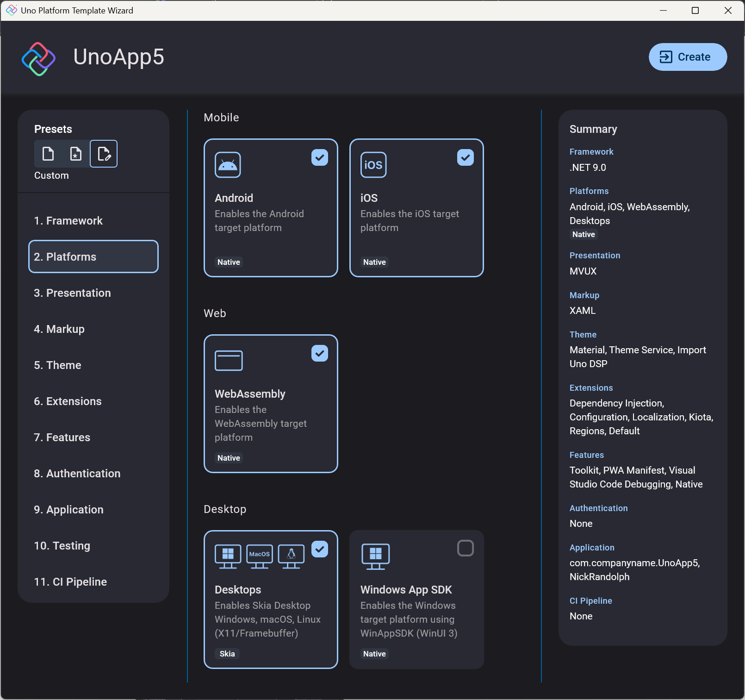Image resolution: width=745 pixels, height=700 pixels.
Task: Click the Android card title
Action: click(x=234, y=198)
